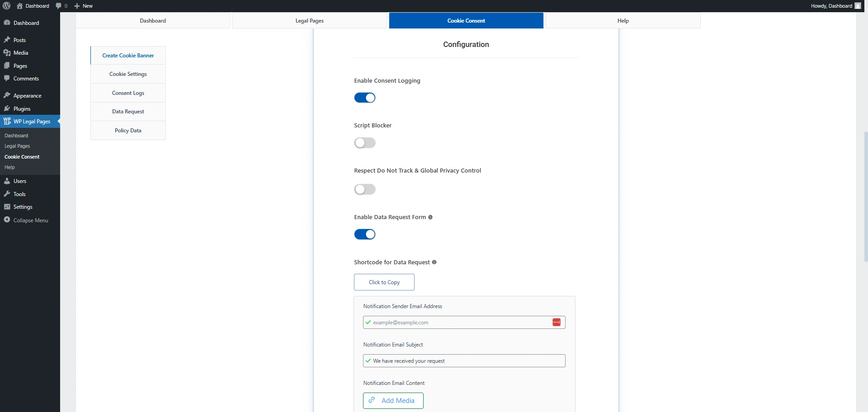Click the Add Media button
Image resolution: width=868 pixels, height=412 pixels.
(x=393, y=401)
